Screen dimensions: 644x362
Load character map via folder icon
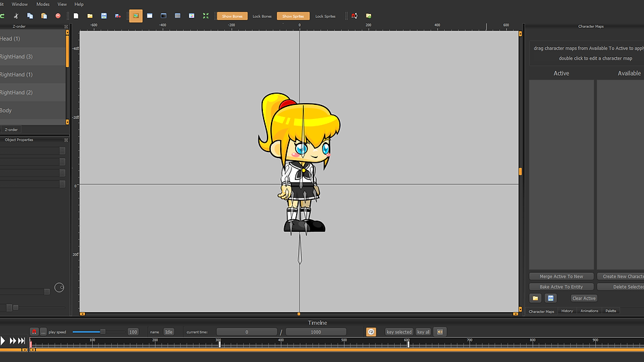tap(535, 298)
